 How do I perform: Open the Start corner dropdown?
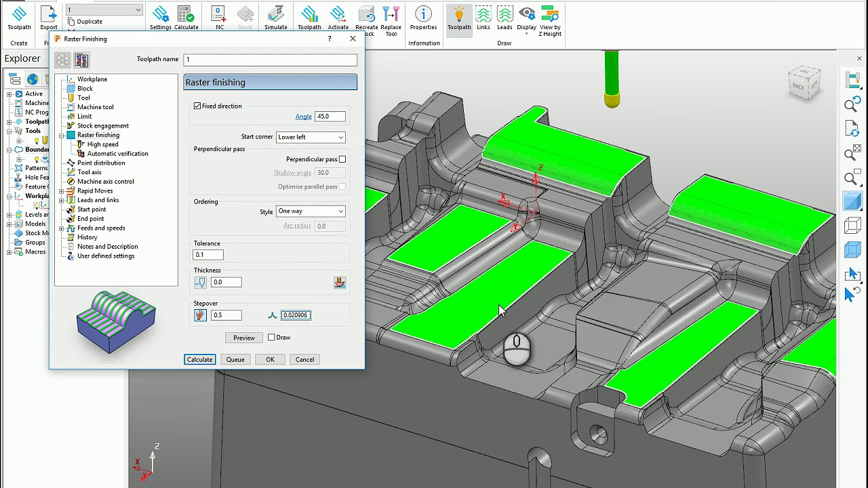click(x=311, y=137)
